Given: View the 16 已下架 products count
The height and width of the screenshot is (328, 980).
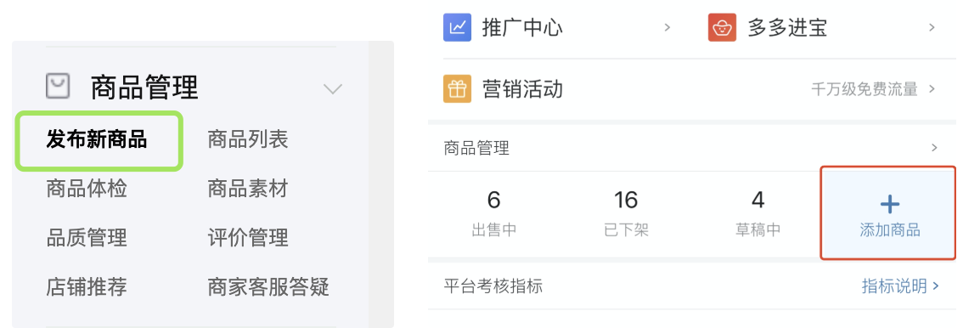Looking at the screenshot, I should (626, 214).
